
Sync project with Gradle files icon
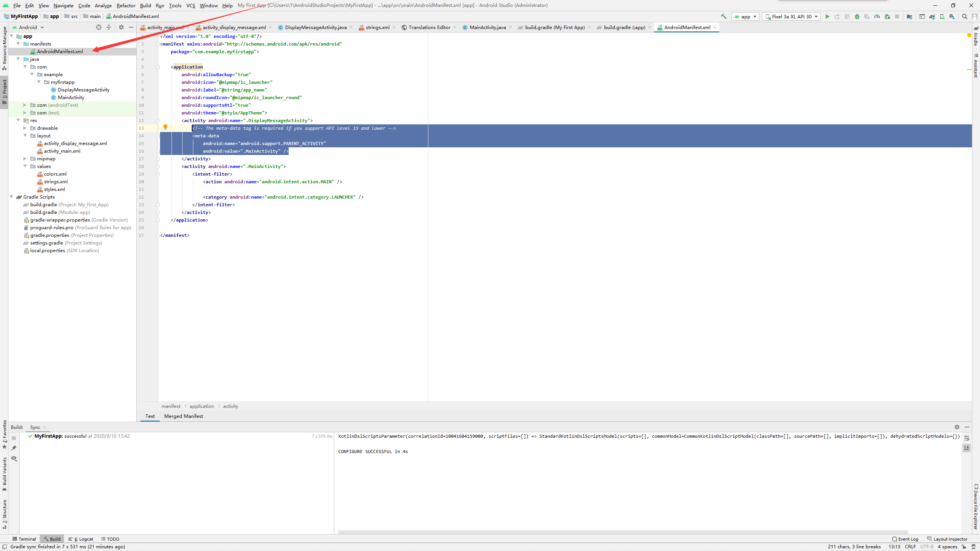[932, 16]
